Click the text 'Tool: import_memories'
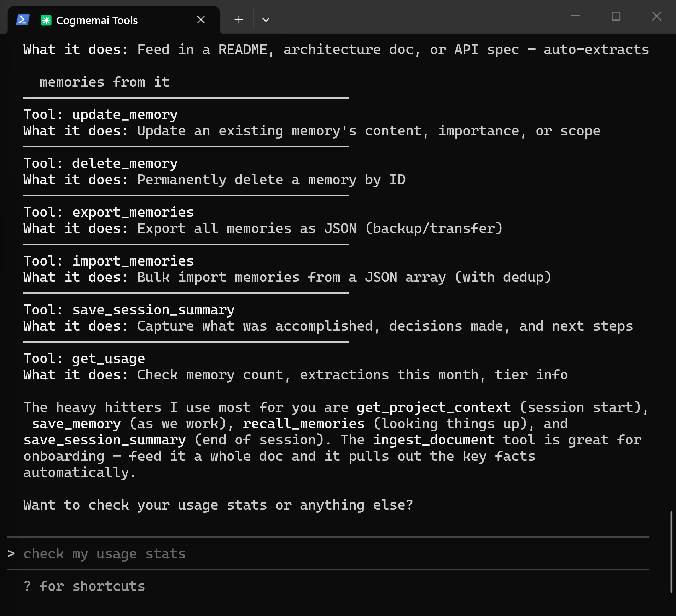This screenshot has height=616, width=676. pyautogui.click(x=109, y=261)
